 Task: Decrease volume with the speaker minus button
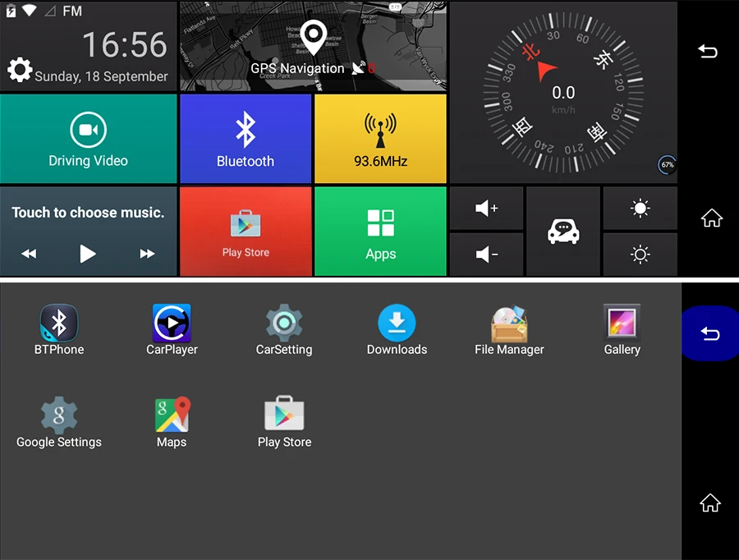(x=486, y=255)
